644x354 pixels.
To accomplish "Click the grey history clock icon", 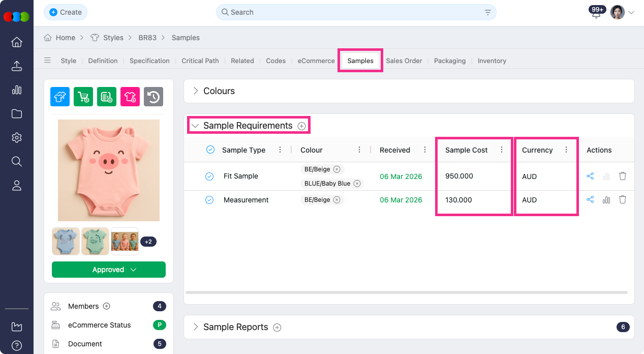I will pos(154,97).
